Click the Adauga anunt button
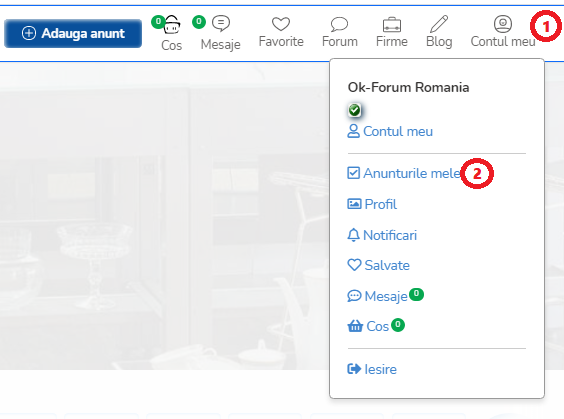This screenshot has height=419, width=564. pyautogui.click(x=73, y=33)
